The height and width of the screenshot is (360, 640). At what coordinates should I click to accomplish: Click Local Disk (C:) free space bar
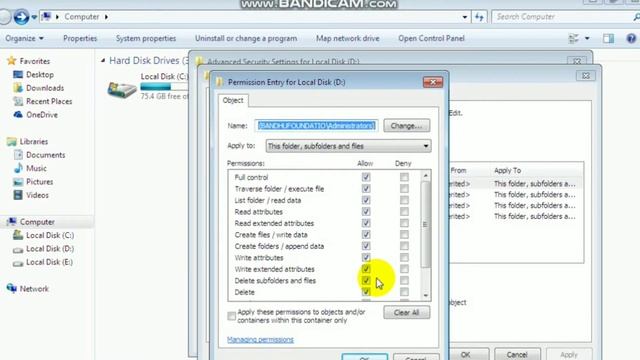click(x=163, y=87)
